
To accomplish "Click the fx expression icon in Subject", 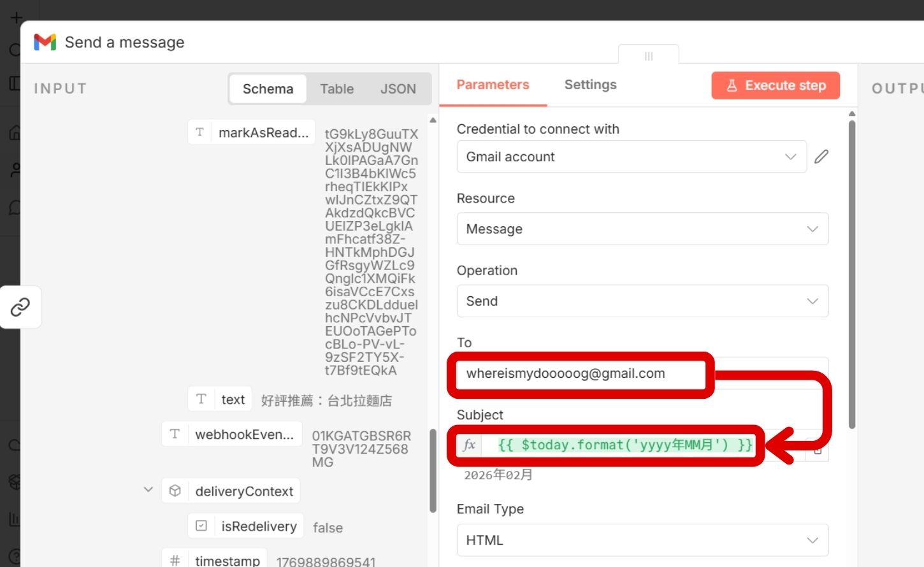I will coord(470,445).
